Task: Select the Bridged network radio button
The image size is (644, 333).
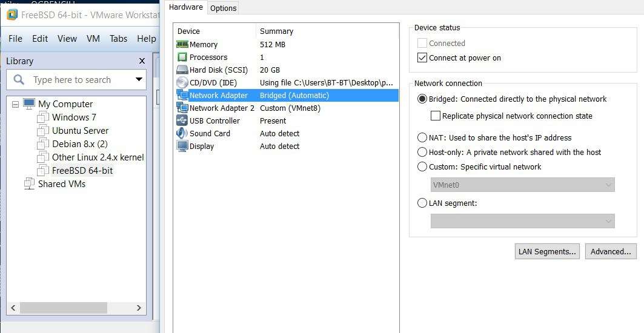Action: [x=422, y=99]
